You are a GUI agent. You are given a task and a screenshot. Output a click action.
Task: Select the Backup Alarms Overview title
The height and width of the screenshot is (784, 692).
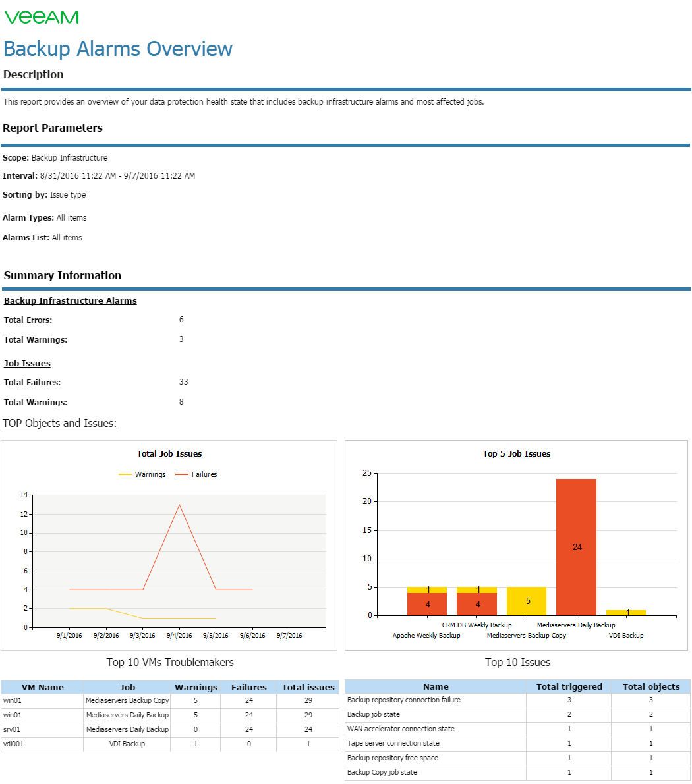pyautogui.click(x=118, y=49)
